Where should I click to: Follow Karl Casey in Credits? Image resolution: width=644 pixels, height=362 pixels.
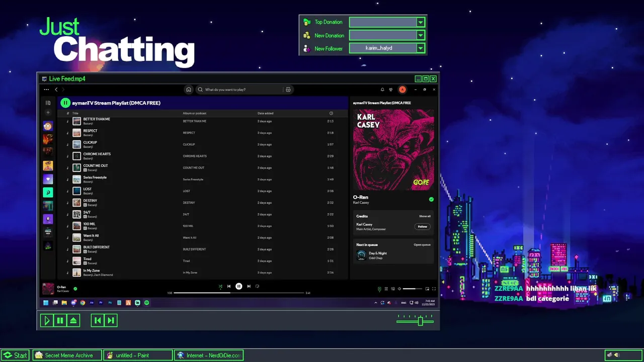(423, 227)
